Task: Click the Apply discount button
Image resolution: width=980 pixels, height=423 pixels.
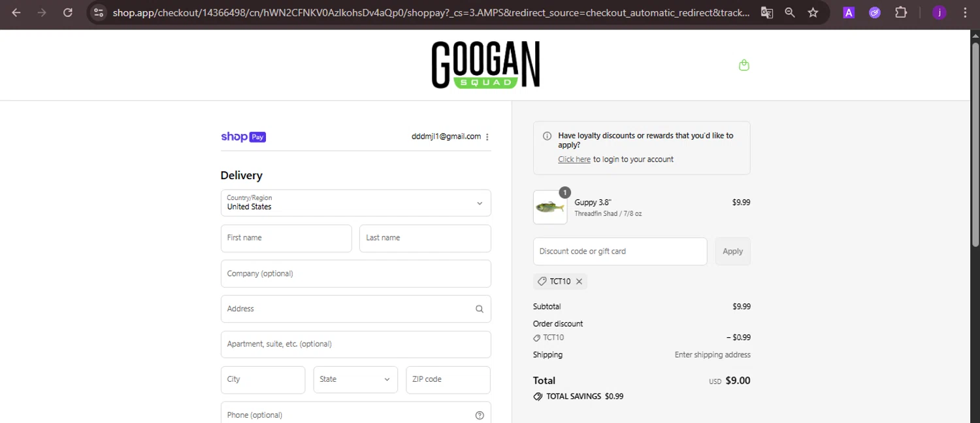Action: click(733, 251)
